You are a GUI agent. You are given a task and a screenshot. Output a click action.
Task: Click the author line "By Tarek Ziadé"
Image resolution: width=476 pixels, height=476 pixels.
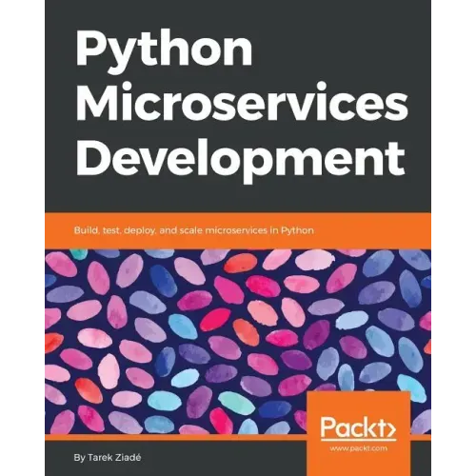coord(108,458)
